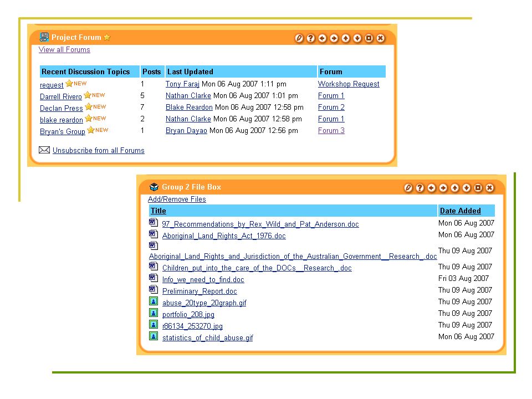Move the Group 2 File Box portlet up
This screenshot has width=532, height=399.
pos(454,188)
